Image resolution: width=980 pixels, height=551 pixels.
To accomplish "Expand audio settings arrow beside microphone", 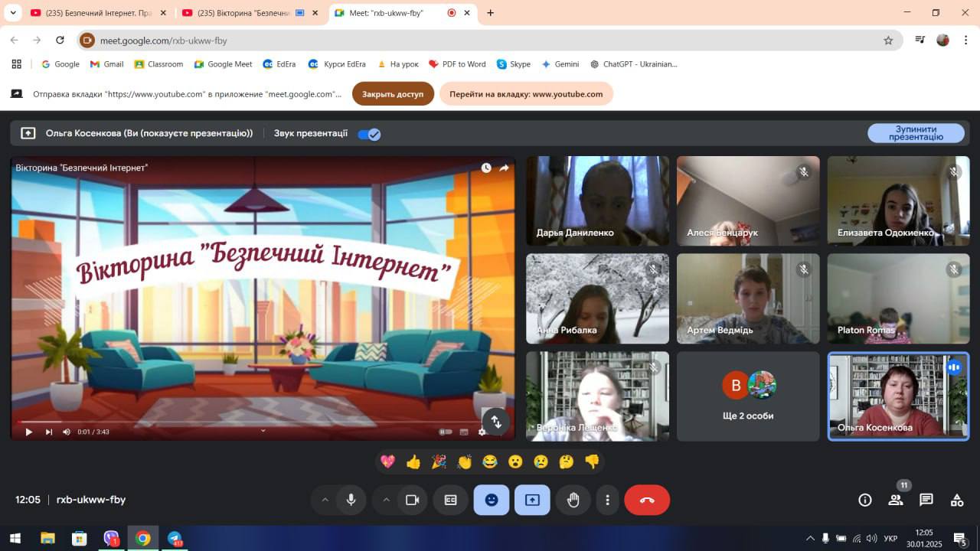I will (325, 500).
